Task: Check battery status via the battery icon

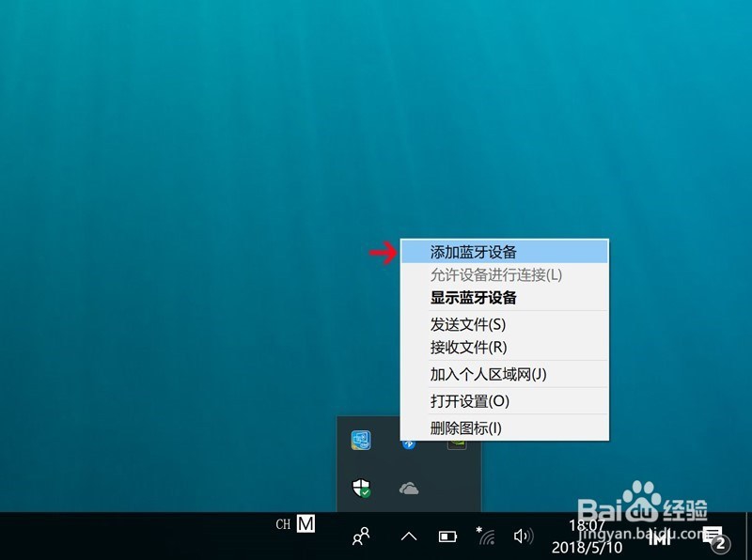Action: click(447, 537)
